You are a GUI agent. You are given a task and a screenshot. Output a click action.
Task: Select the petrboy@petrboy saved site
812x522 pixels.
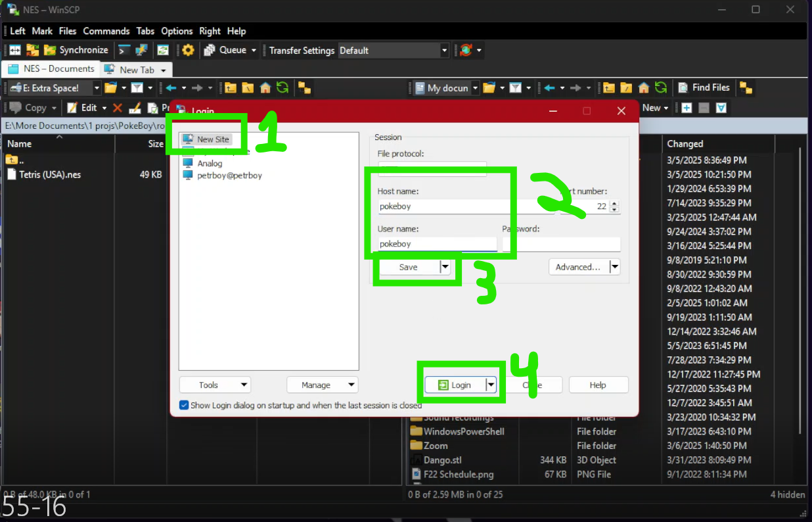[x=229, y=176]
